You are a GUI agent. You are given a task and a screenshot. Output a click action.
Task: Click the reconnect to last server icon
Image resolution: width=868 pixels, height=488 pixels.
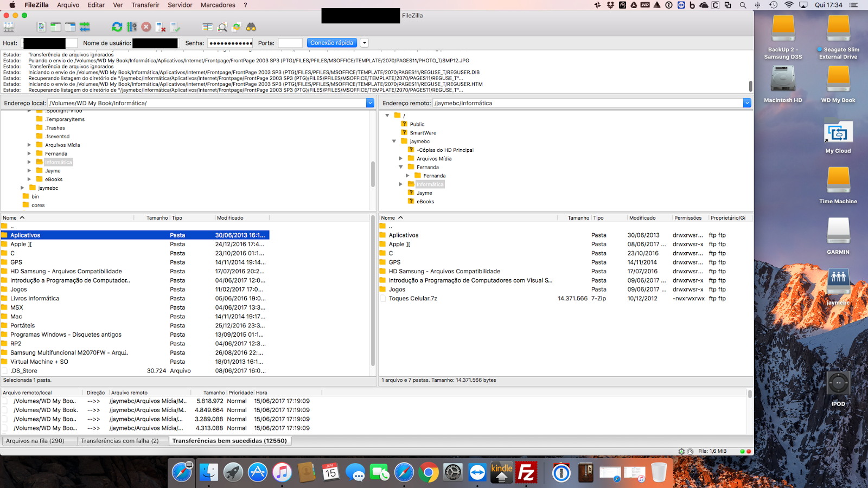point(175,27)
